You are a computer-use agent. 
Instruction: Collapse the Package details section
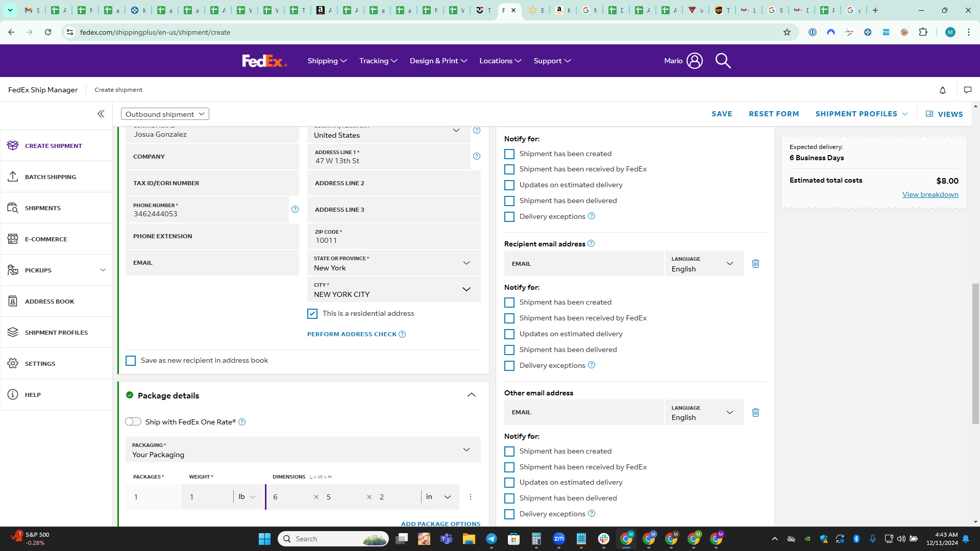tap(472, 395)
